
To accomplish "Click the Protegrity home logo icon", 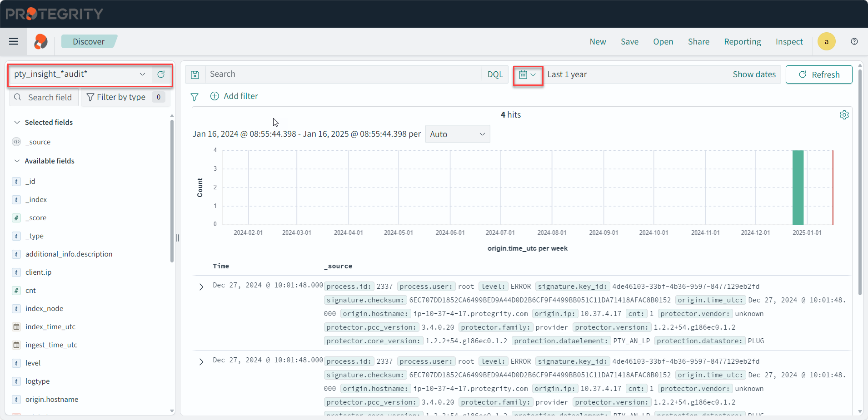I will (x=41, y=42).
